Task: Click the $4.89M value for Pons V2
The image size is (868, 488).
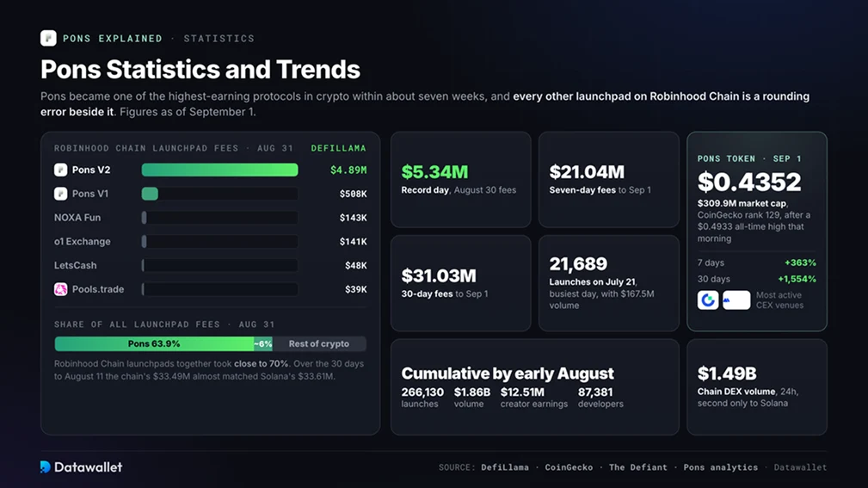Action: tap(348, 170)
